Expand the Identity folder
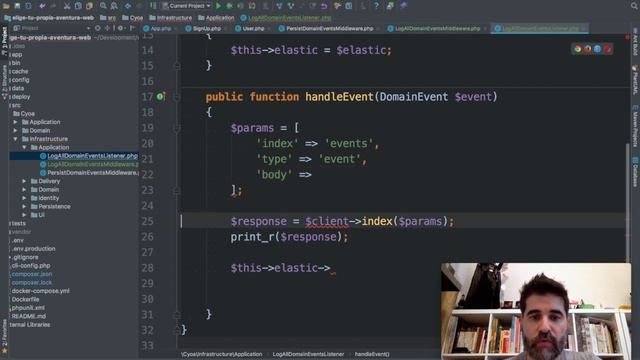640x360 pixels. [24, 198]
